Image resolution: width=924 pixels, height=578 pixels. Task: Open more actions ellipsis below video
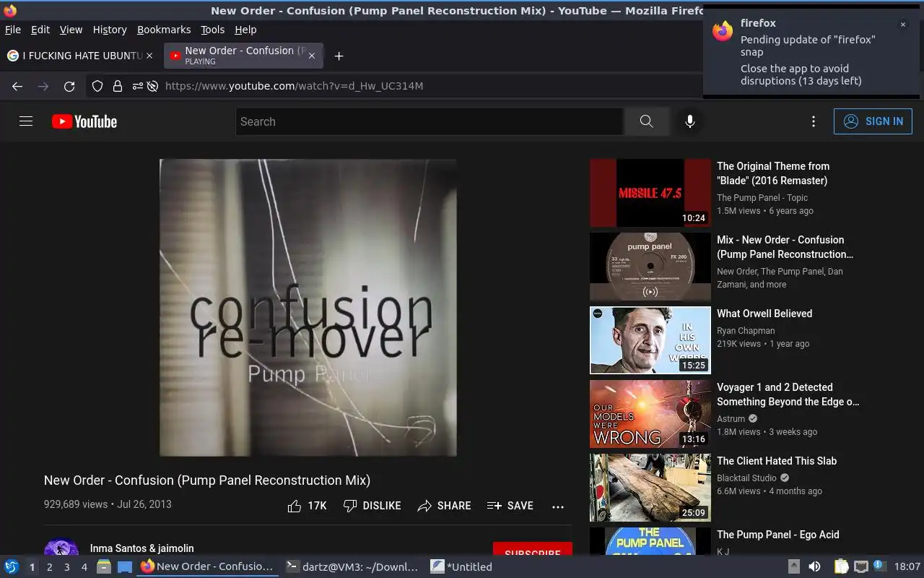coord(558,506)
